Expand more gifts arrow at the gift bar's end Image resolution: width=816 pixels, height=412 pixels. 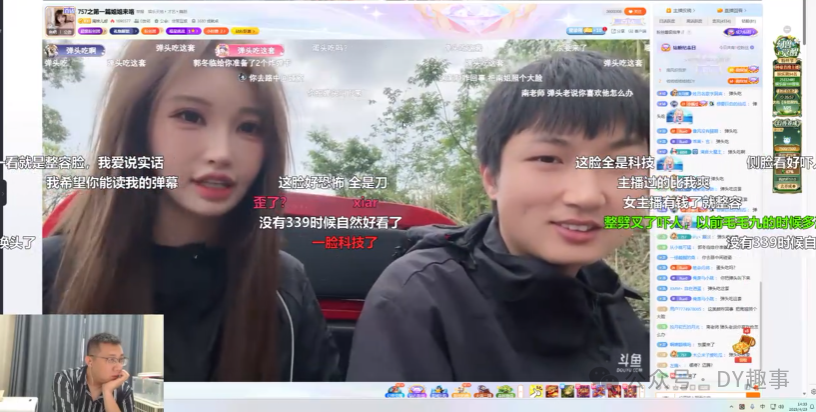pyautogui.click(x=642, y=391)
